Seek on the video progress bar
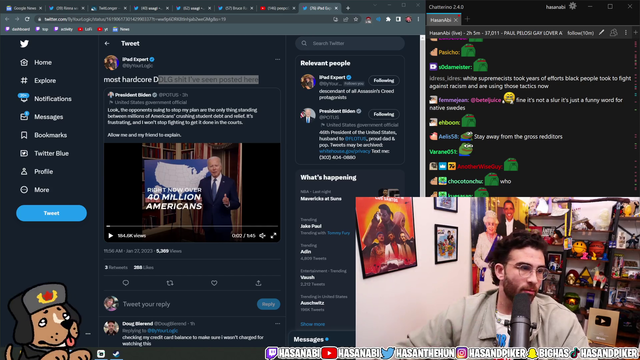The height and width of the screenshot is (360, 640). 192,226
